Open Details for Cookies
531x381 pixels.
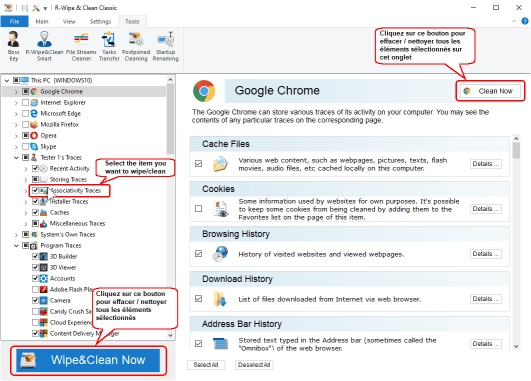tap(486, 209)
